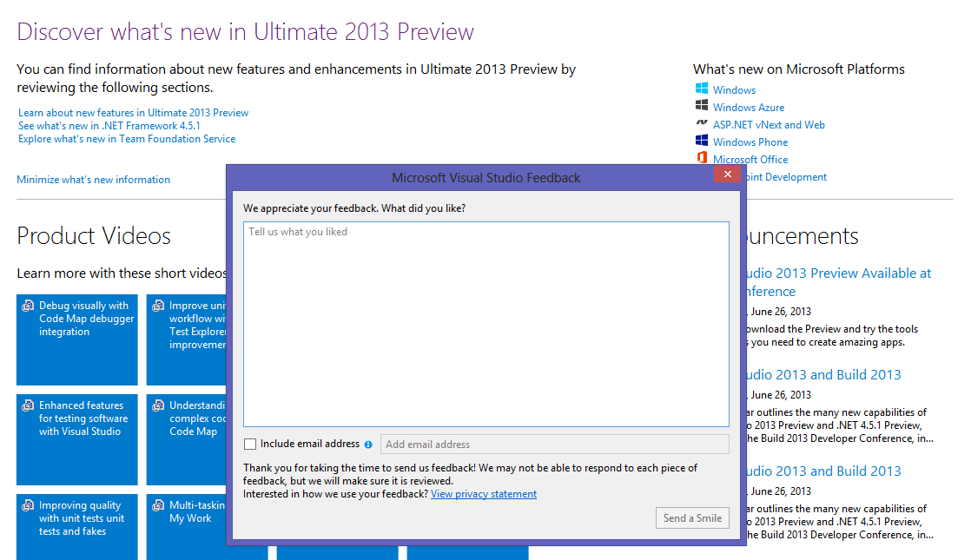The height and width of the screenshot is (560, 971).
Task: Open second 'udio 2013 and Build 2013' announcement
Action: [823, 471]
